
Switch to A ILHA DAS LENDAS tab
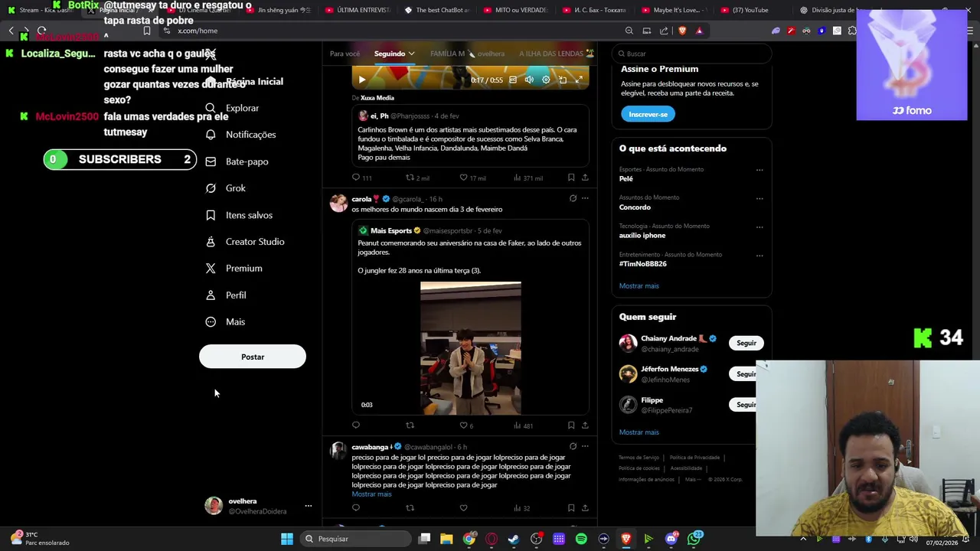557,54
